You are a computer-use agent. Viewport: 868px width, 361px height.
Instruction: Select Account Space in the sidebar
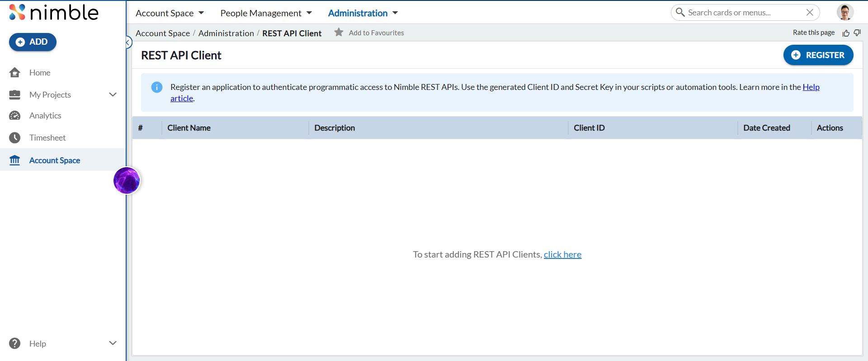click(55, 160)
